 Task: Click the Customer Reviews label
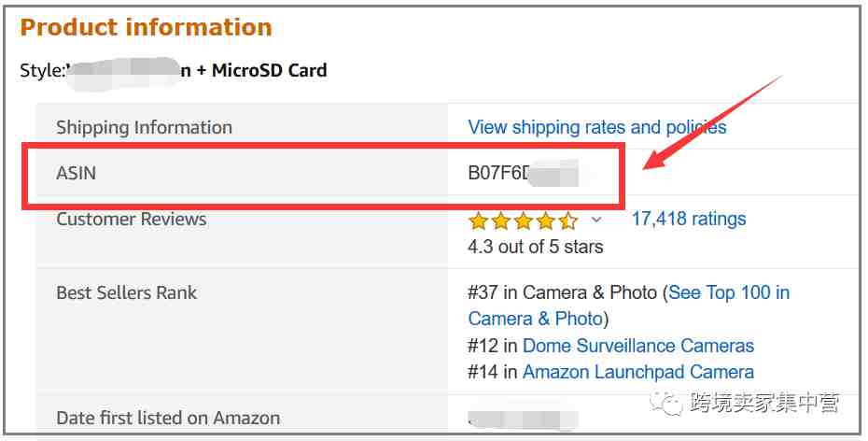(132, 219)
